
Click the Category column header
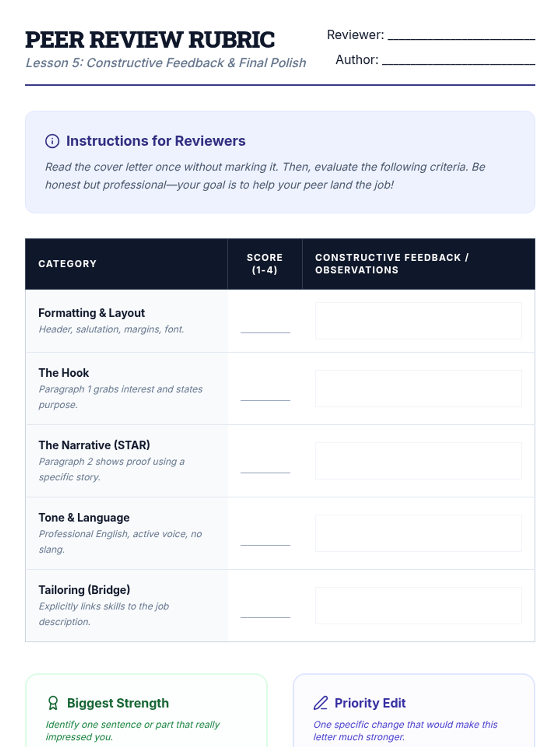(x=67, y=264)
